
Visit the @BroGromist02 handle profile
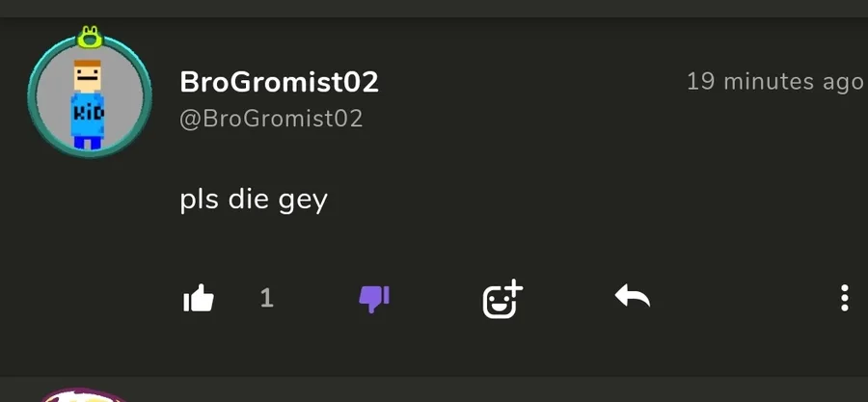(271, 119)
